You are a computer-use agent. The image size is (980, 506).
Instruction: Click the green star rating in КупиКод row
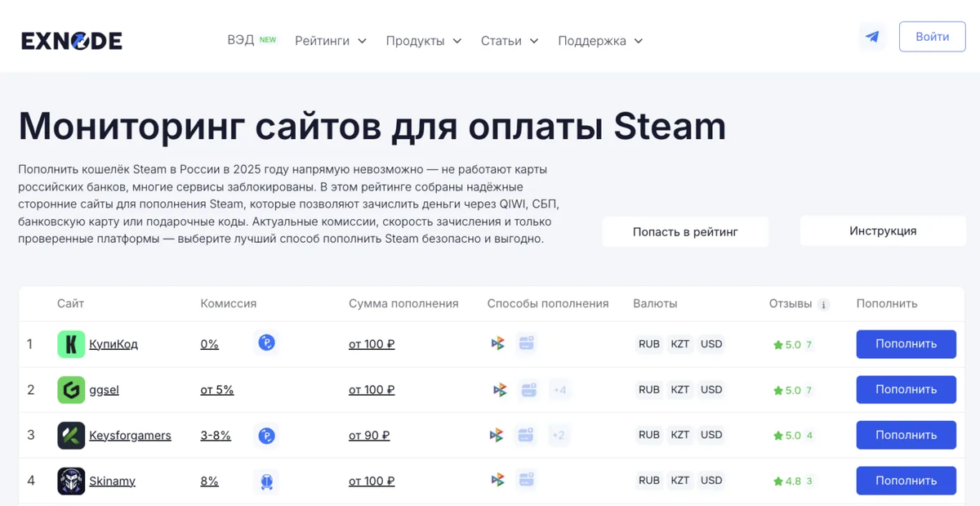[786, 344]
